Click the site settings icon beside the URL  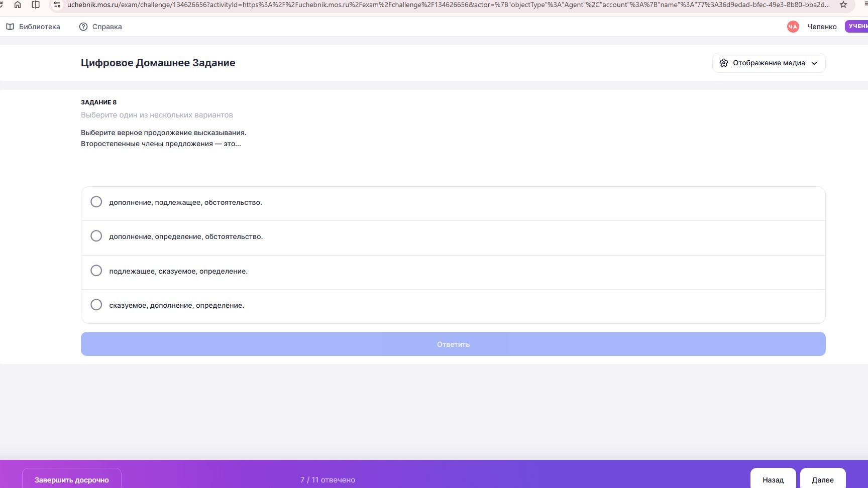tap(57, 5)
